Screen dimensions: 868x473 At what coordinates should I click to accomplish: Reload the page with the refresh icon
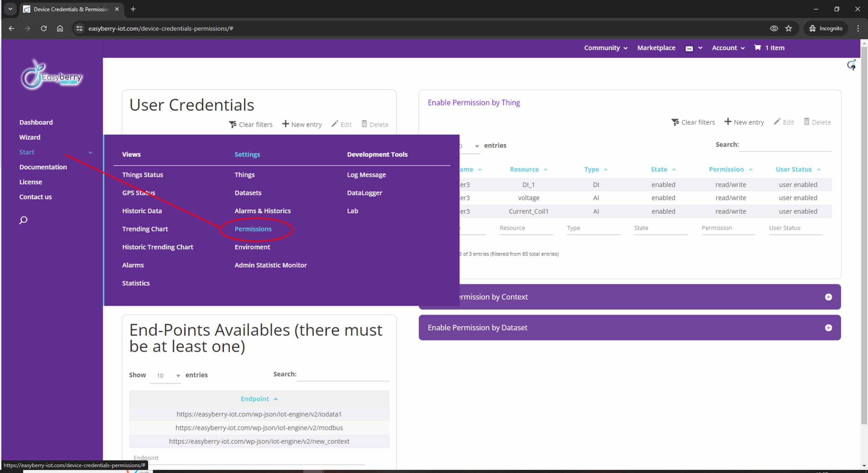point(44,29)
